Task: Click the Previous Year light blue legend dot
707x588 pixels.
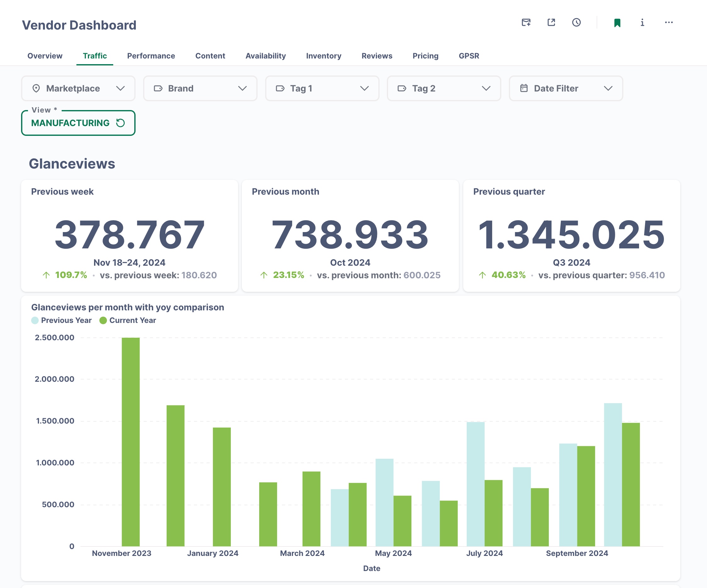Action: (x=35, y=320)
